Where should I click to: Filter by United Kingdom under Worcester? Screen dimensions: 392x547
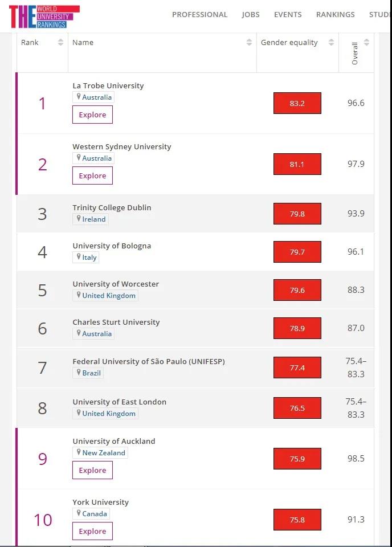tap(108, 296)
